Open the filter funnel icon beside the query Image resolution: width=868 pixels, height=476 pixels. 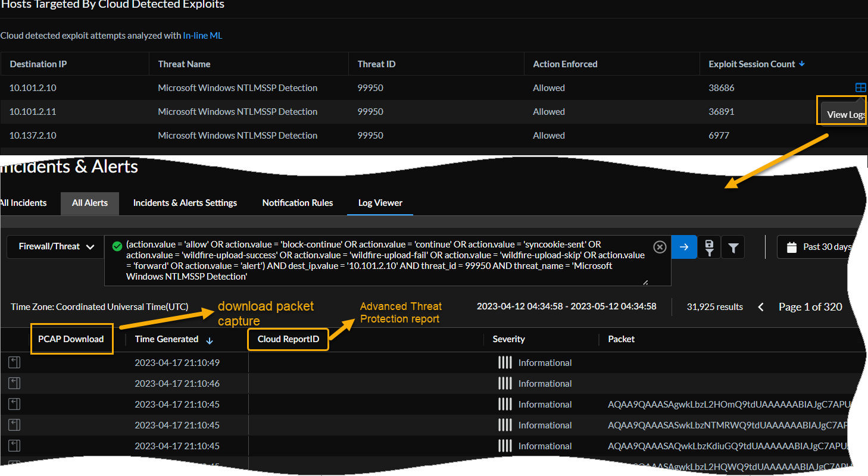click(x=733, y=246)
